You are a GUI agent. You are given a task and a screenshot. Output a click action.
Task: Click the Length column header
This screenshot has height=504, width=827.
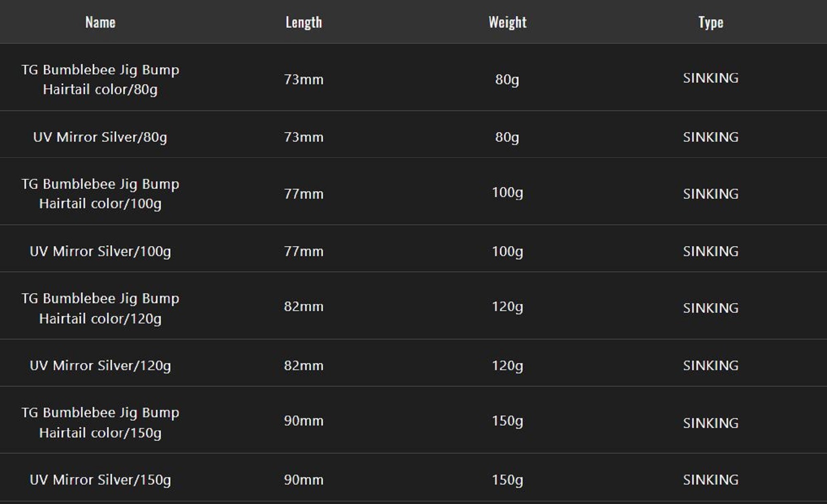pyautogui.click(x=304, y=22)
